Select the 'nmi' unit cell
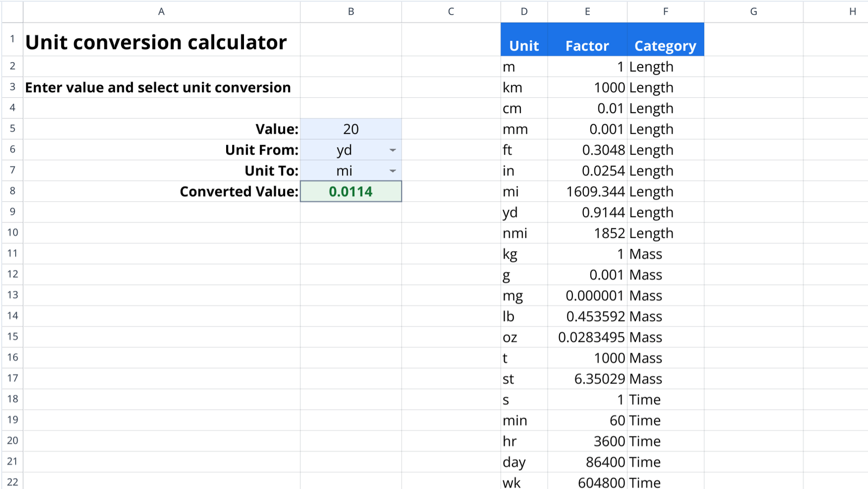 tap(524, 233)
